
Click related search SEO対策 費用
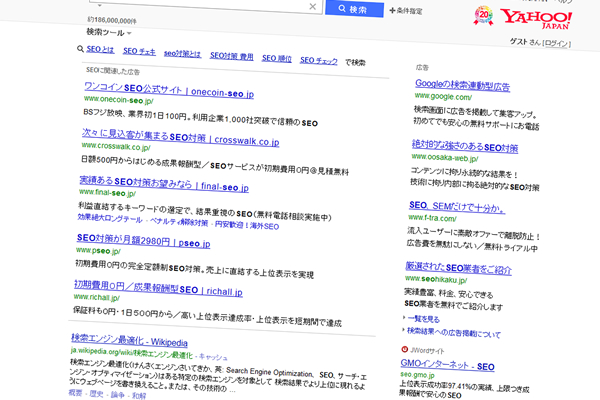(x=232, y=56)
